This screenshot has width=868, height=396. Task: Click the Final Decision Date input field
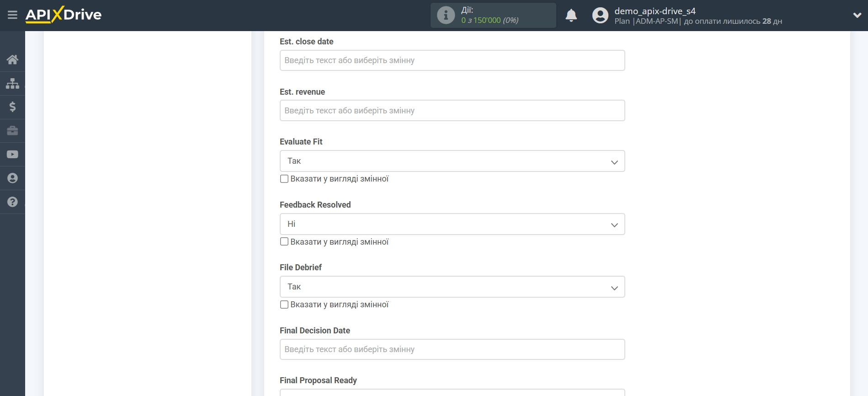[452, 349]
